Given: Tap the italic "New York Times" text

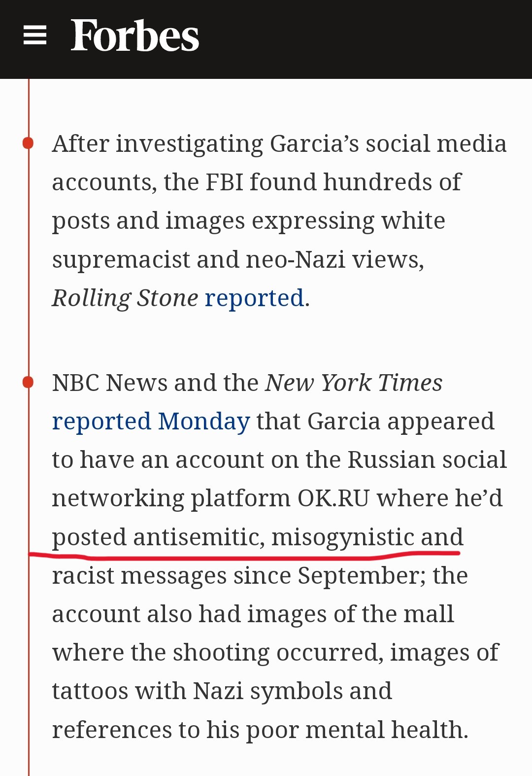Looking at the screenshot, I should pos(354,383).
